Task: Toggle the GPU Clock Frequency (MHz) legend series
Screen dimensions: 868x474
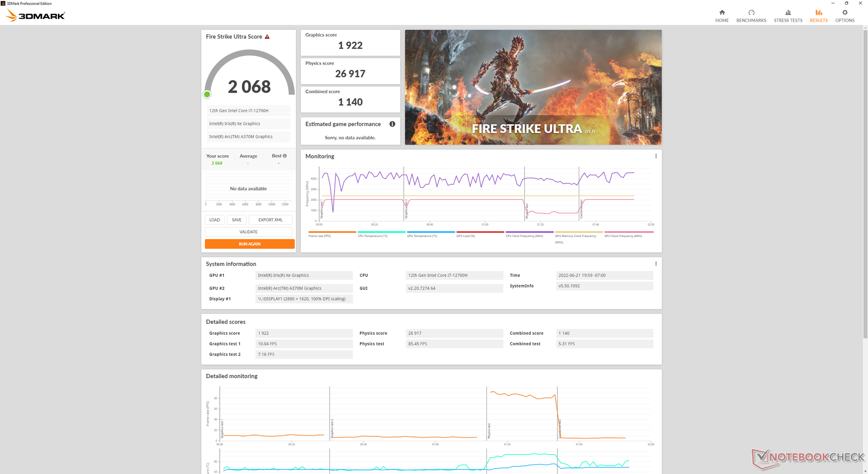Action: (628, 234)
